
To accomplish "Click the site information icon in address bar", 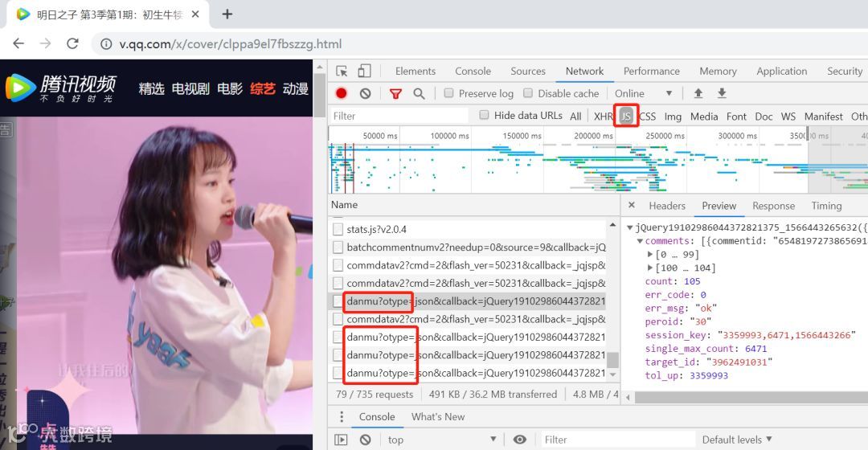I will pyautogui.click(x=106, y=43).
